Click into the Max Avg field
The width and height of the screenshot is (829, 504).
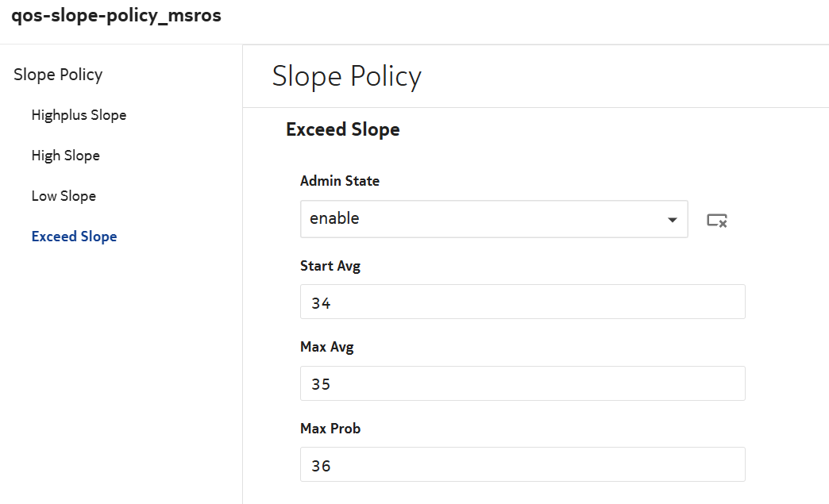point(522,383)
